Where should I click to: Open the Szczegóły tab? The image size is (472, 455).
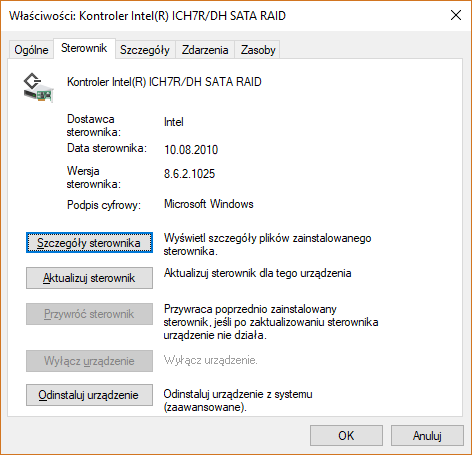click(x=145, y=50)
